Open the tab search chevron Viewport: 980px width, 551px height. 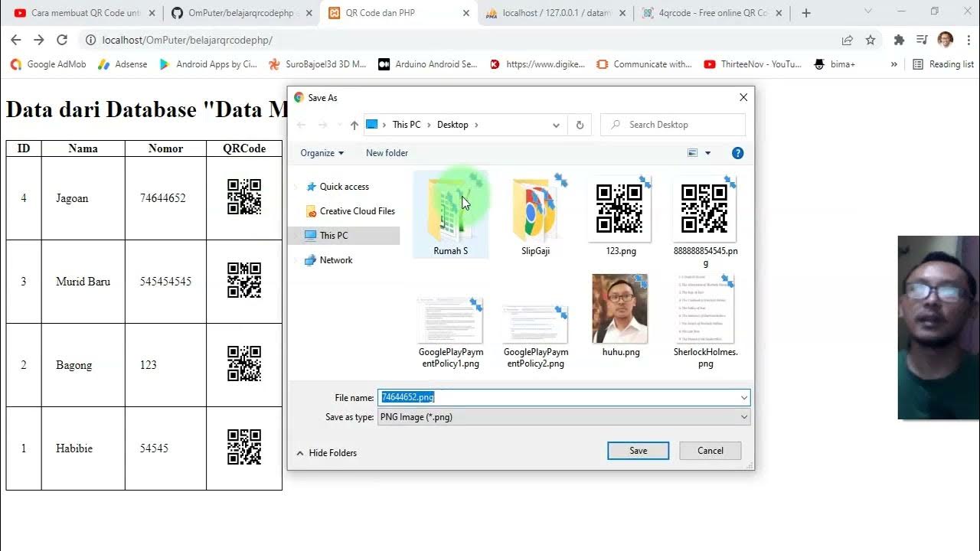point(868,11)
